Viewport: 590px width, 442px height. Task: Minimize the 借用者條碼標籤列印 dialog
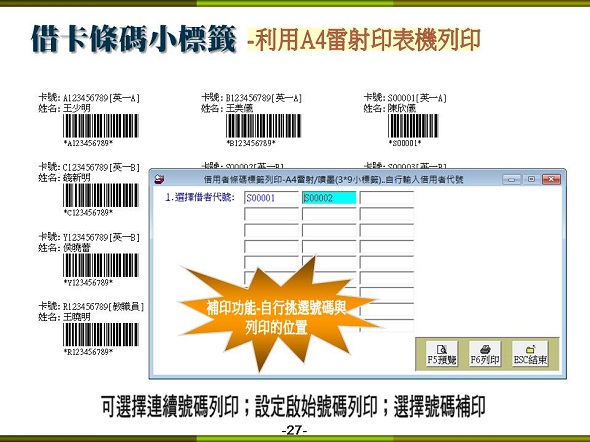512,179
